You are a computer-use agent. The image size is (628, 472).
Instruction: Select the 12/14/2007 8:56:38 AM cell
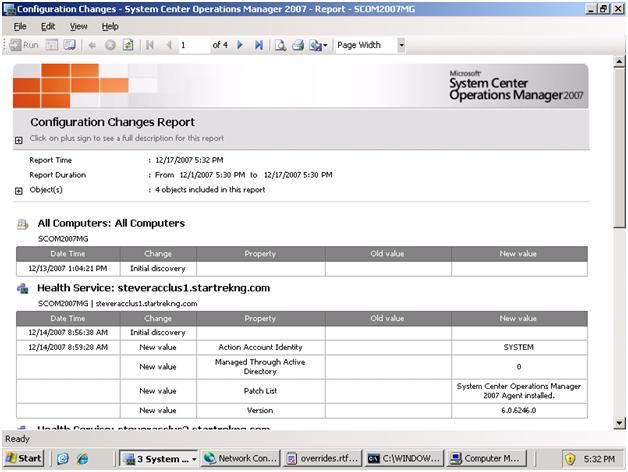(x=68, y=333)
